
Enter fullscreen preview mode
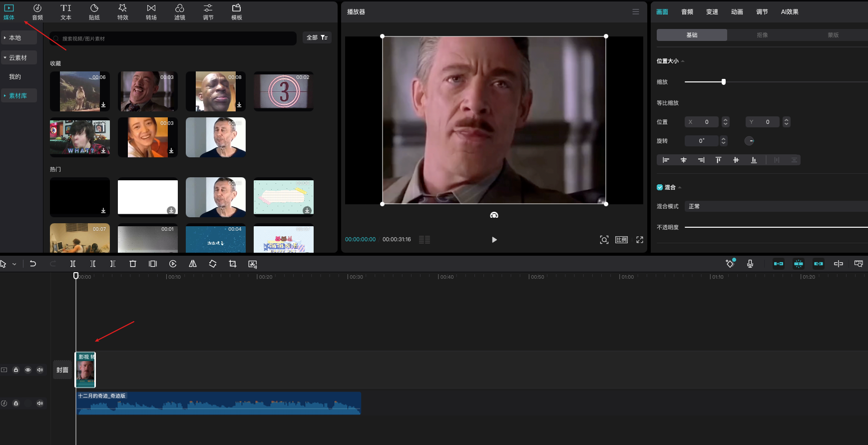640,240
